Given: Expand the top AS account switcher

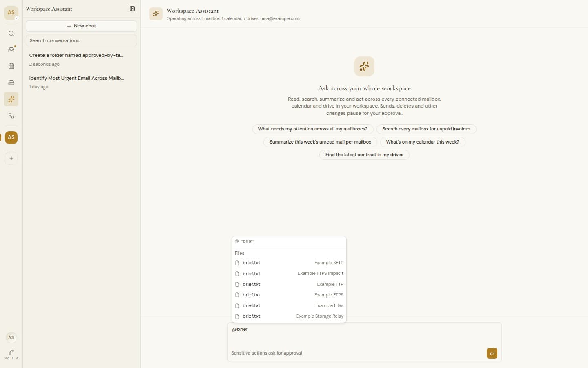Looking at the screenshot, I should coord(11,13).
